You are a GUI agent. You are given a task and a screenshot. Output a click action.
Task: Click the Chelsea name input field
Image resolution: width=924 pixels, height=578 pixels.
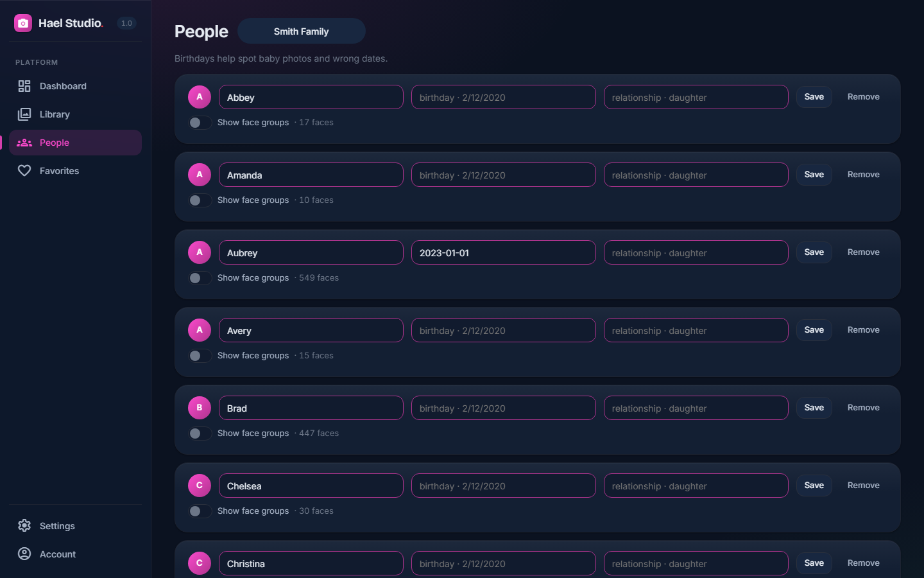(x=311, y=486)
